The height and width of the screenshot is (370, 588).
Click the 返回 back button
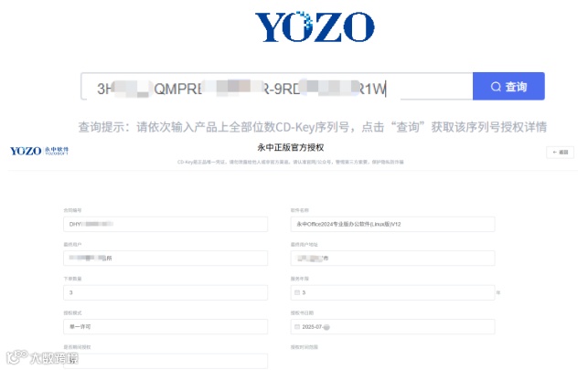(x=560, y=152)
